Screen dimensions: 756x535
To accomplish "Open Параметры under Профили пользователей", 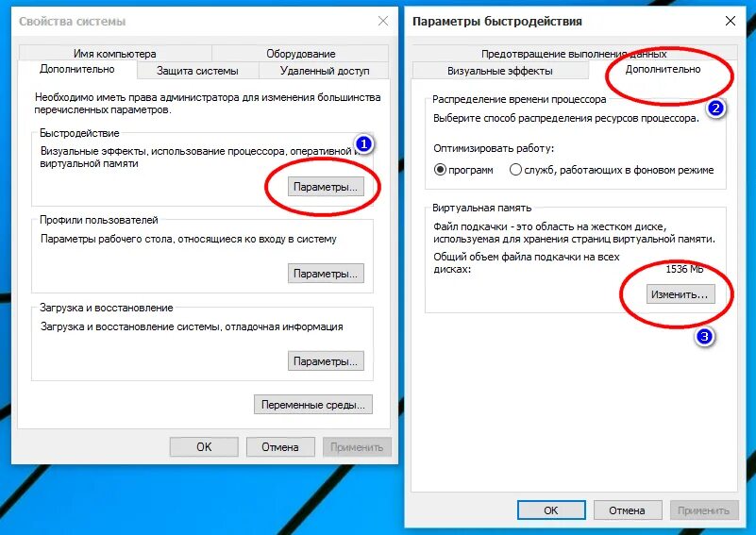I will point(326,274).
